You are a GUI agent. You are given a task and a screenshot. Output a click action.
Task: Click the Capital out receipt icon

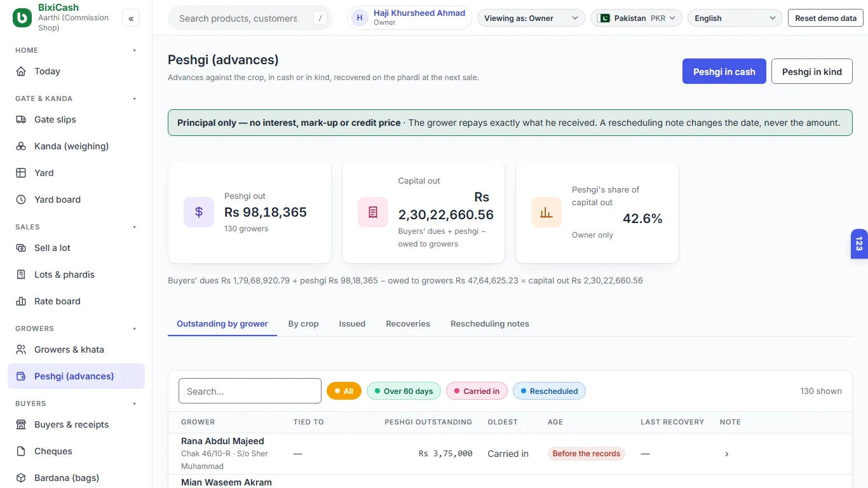(373, 212)
